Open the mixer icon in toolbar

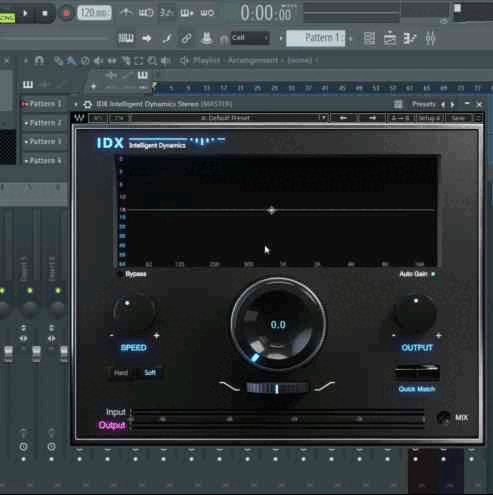pyautogui.click(x=430, y=38)
